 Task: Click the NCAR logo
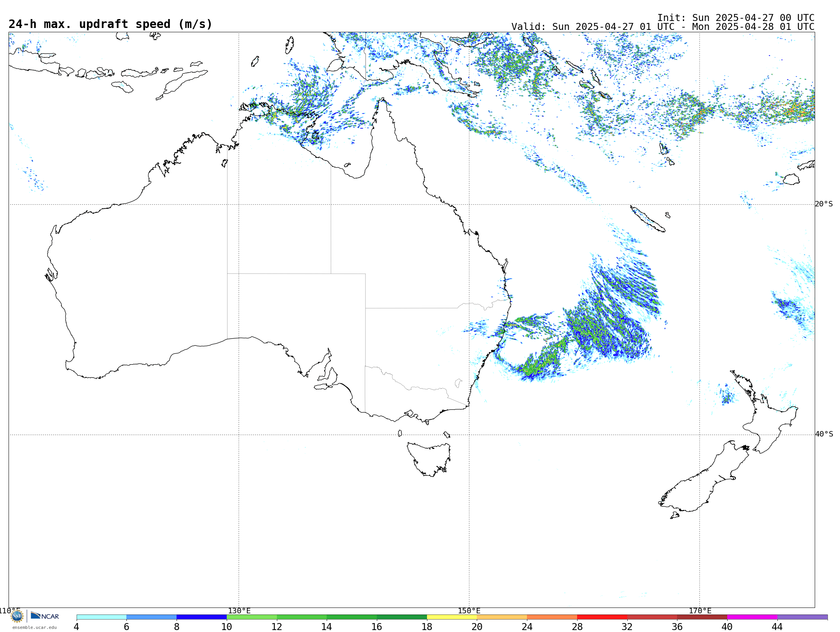tap(45, 616)
